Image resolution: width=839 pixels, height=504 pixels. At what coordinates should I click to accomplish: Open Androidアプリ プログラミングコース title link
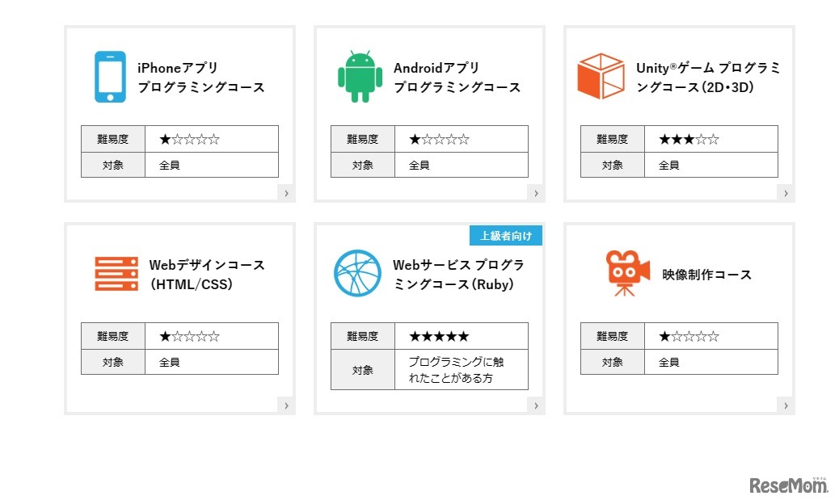point(457,78)
